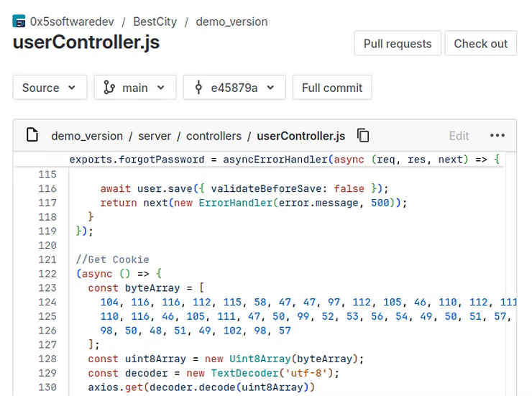Navigate to server folder in file path

coord(155,136)
